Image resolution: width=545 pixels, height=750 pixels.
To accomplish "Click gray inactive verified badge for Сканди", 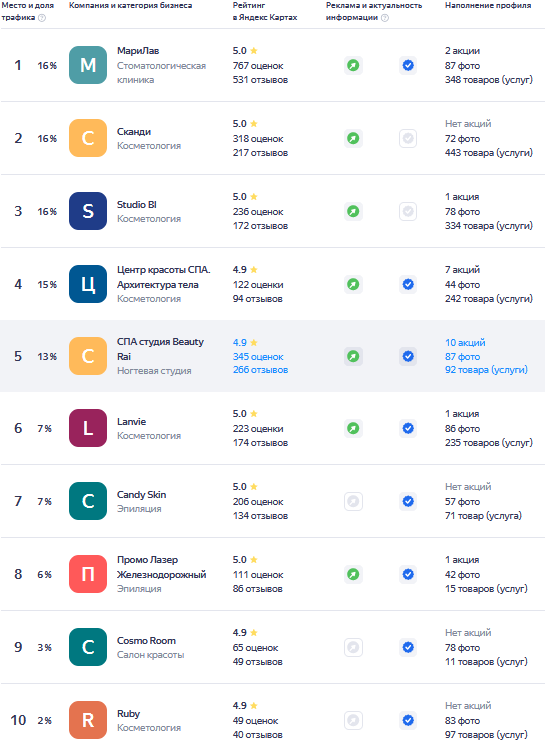I will (x=408, y=138).
